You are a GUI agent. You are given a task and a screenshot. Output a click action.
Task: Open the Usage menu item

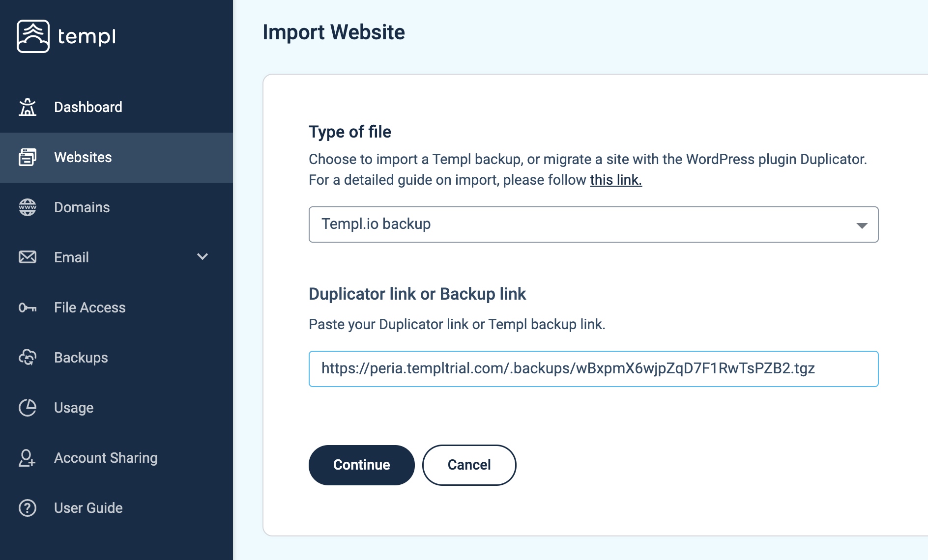(x=116, y=408)
